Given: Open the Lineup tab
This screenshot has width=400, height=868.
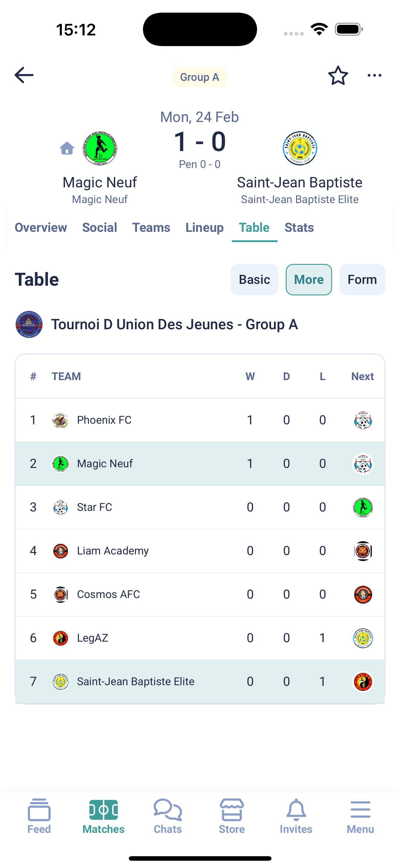Looking at the screenshot, I should click(x=204, y=228).
